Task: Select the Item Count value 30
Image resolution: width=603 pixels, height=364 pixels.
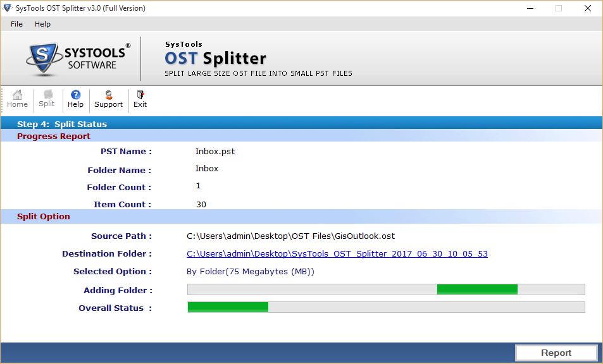Action: click(x=201, y=204)
